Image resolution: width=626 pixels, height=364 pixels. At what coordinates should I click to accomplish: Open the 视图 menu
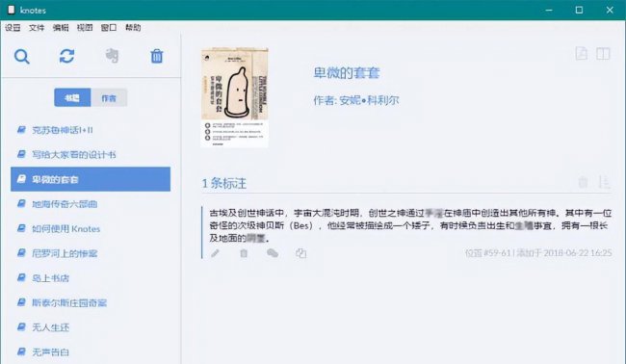[85, 28]
